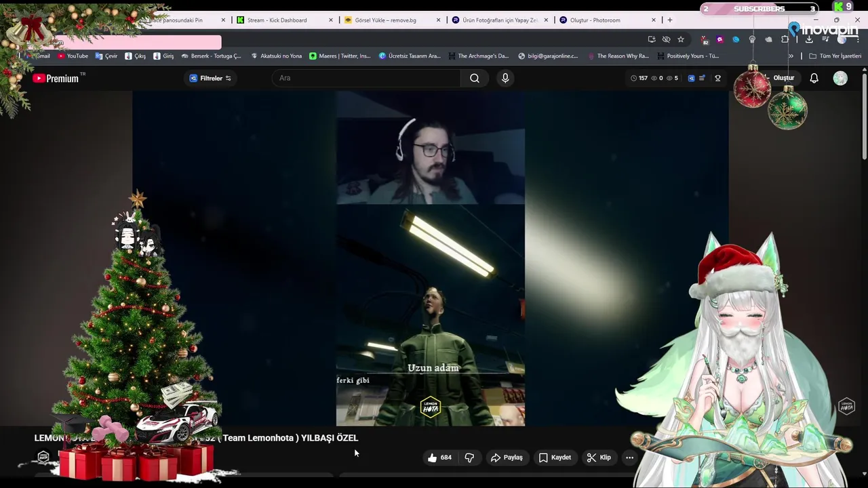Image resolution: width=868 pixels, height=488 pixels.
Task: Click the lightbulb extension icon
Action: coord(752,39)
